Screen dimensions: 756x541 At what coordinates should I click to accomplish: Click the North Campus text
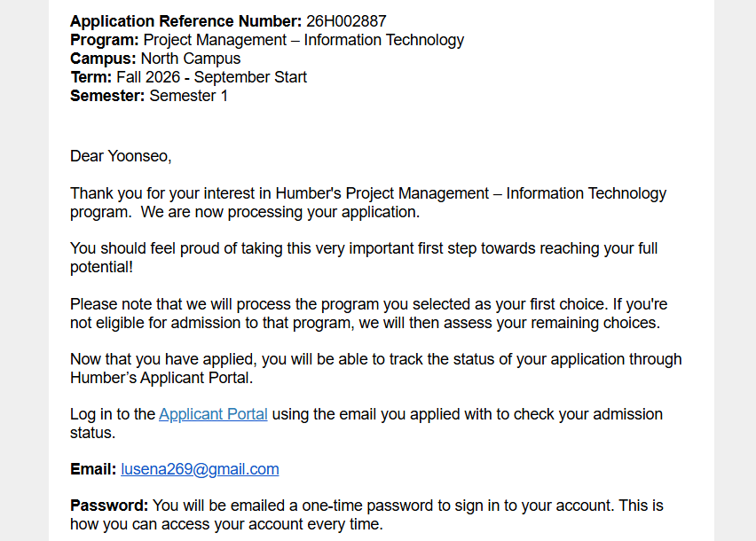tap(190, 59)
